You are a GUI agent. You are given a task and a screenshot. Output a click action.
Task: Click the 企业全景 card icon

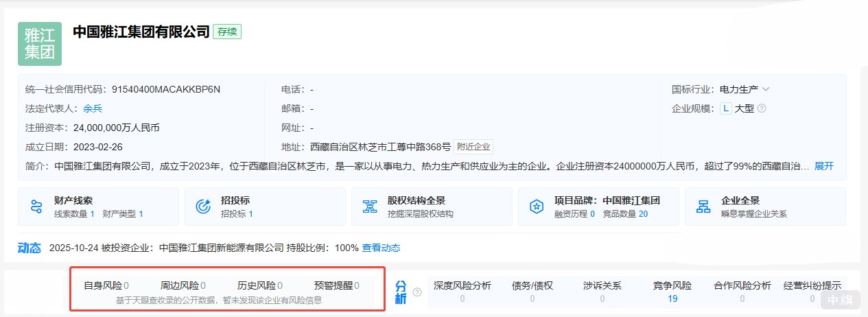click(x=704, y=207)
